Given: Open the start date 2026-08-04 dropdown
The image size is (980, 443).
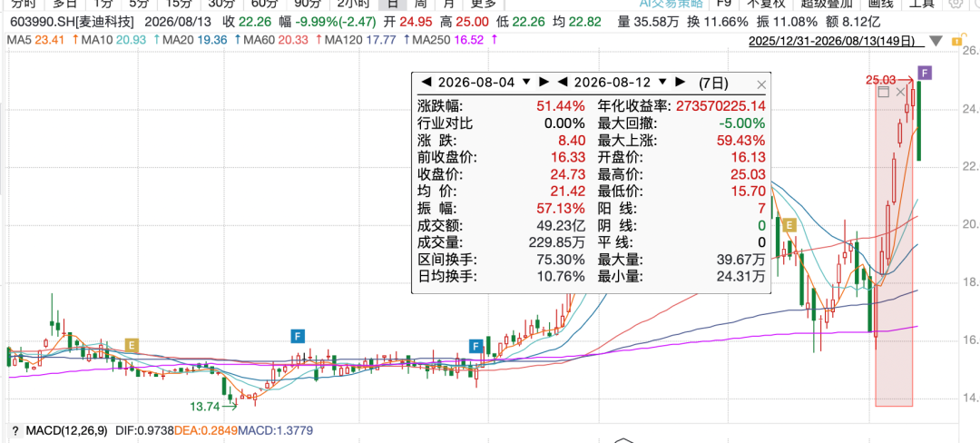Looking at the screenshot, I should (526, 82).
